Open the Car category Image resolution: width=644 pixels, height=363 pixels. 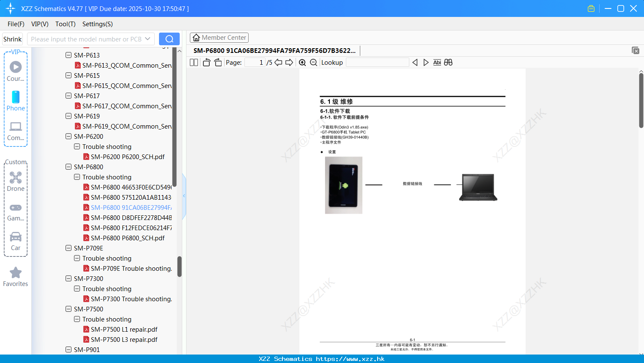point(16,241)
